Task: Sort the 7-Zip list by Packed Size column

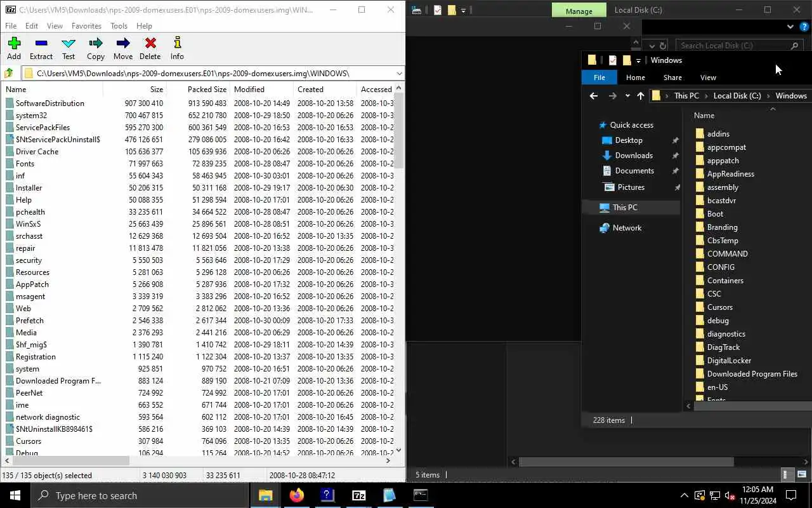Action: tap(198, 90)
